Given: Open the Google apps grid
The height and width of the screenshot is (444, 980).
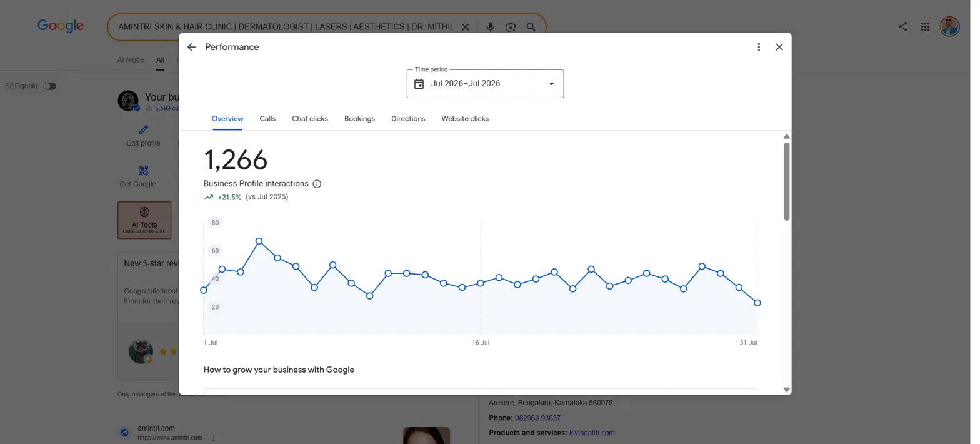Looking at the screenshot, I should pyautogui.click(x=926, y=26).
